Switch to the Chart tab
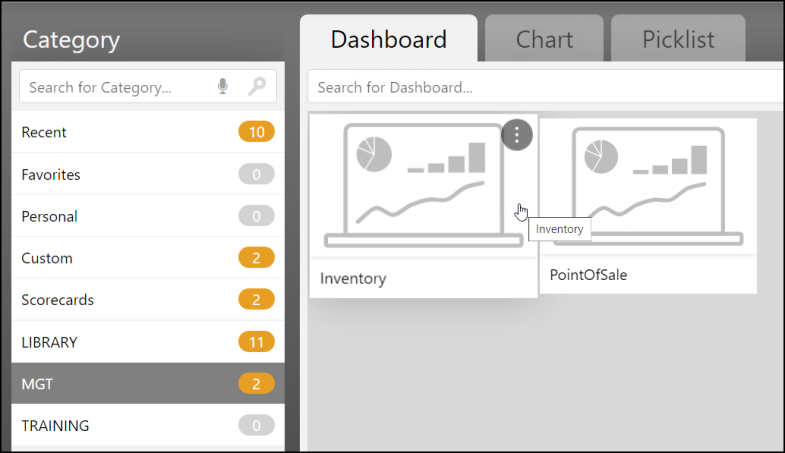The height and width of the screenshot is (453, 785). 544,40
